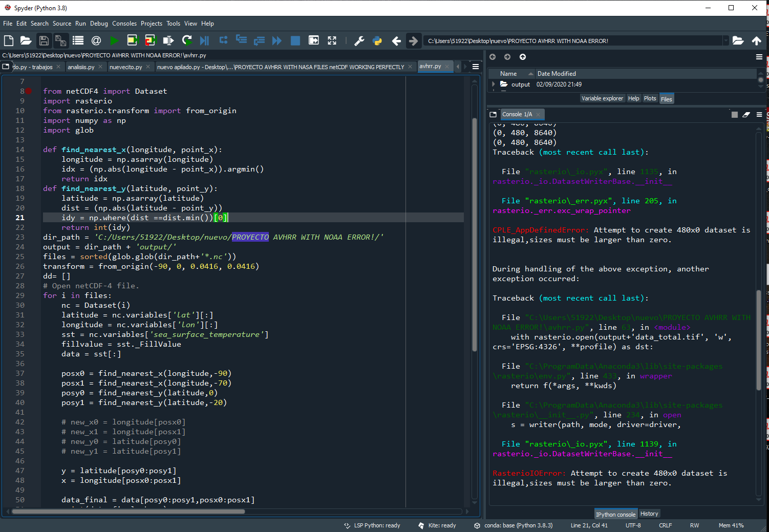The height and width of the screenshot is (532, 769).
Task: Go back with the toolbar left arrow
Action: coord(396,40)
